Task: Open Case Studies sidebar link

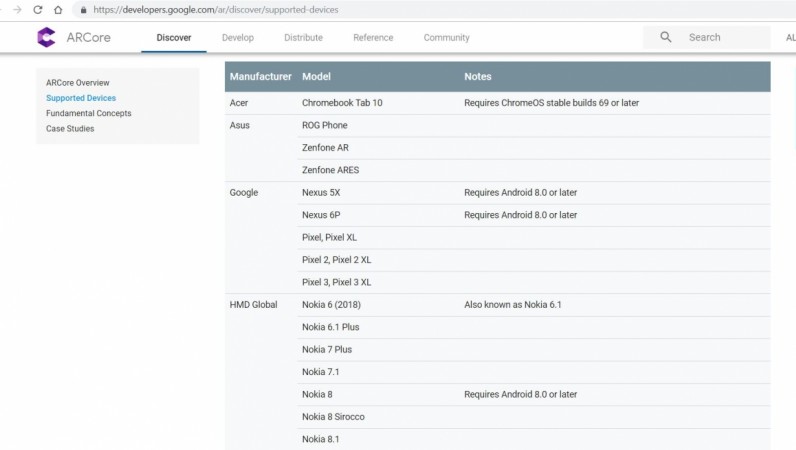Action: (x=70, y=128)
